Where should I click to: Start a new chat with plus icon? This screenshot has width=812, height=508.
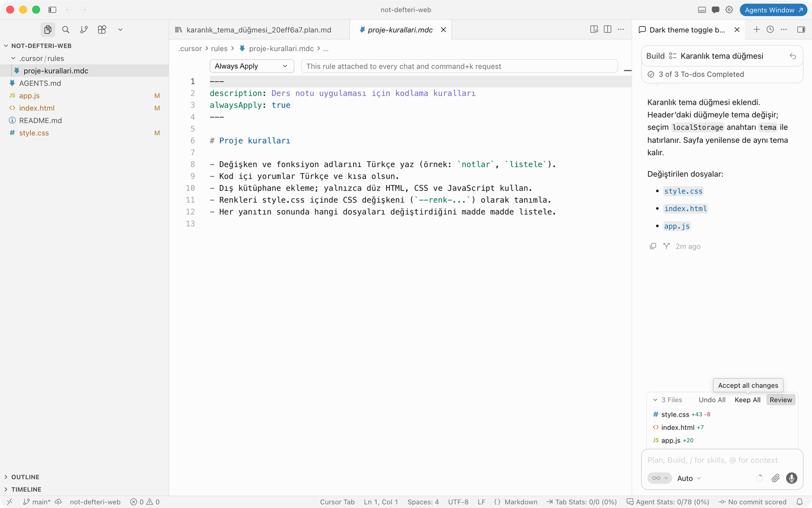coord(757,29)
